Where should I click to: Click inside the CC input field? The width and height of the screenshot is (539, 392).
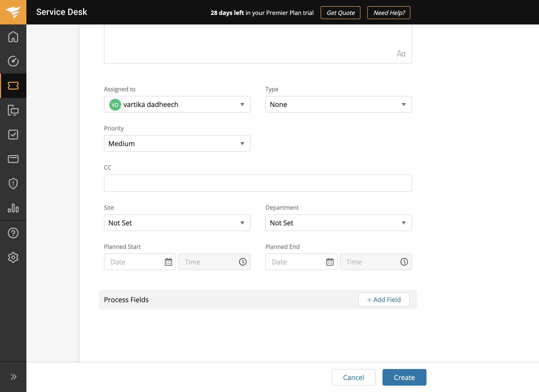click(x=258, y=183)
